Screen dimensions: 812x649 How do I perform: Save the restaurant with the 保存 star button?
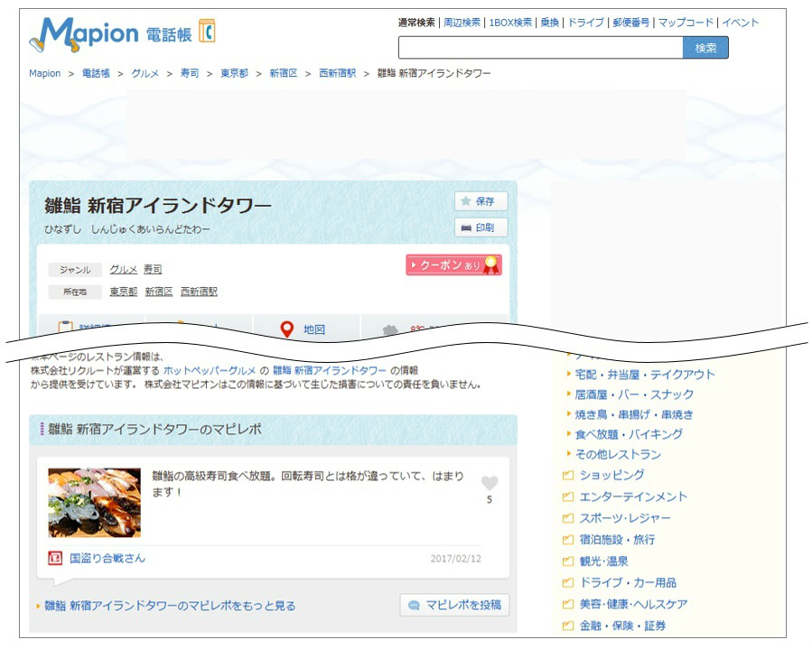tap(481, 201)
